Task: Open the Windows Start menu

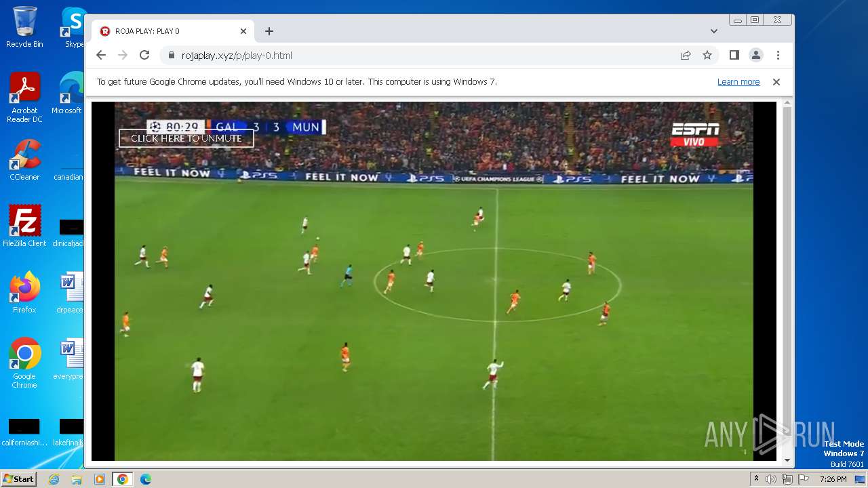Action: coord(19,479)
